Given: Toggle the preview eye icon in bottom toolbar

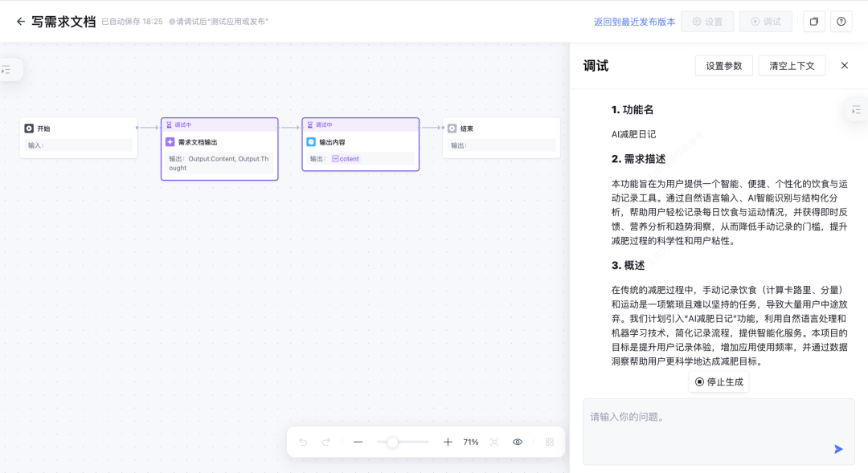Looking at the screenshot, I should (x=517, y=442).
